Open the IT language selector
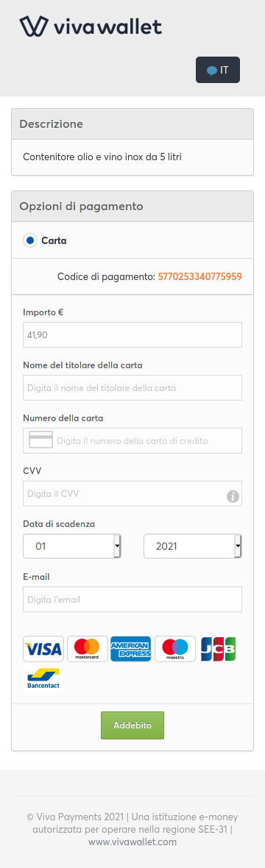This screenshot has width=265, height=868. pyautogui.click(x=218, y=70)
